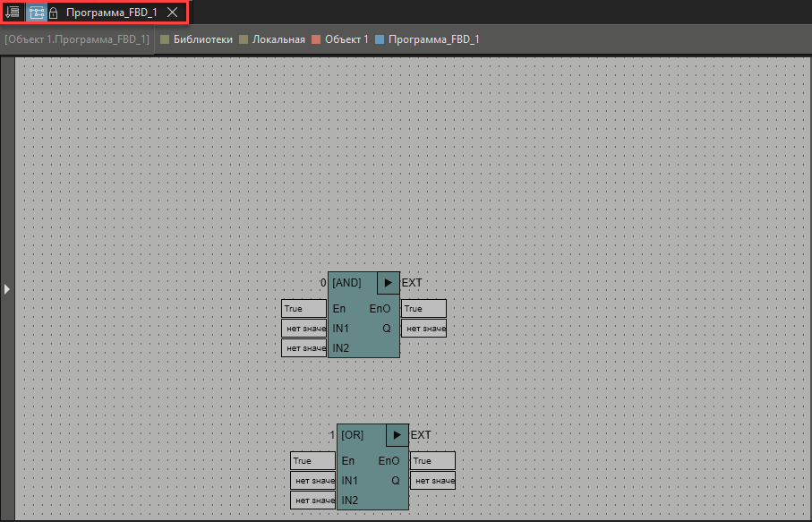Screen dimensions: 812x522
Task: Select the [OR] block title
Action: click(352, 434)
